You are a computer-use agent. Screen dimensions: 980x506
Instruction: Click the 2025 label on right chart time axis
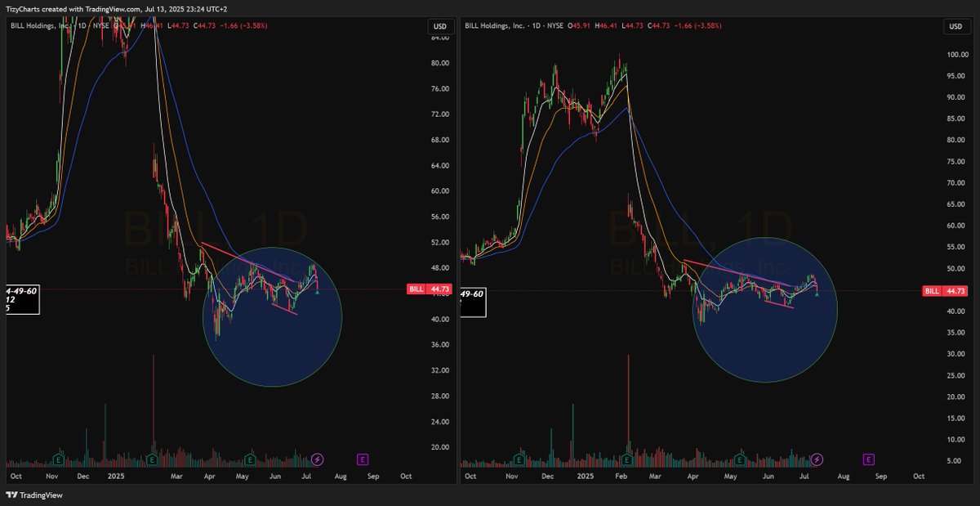pyautogui.click(x=586, y=475)
